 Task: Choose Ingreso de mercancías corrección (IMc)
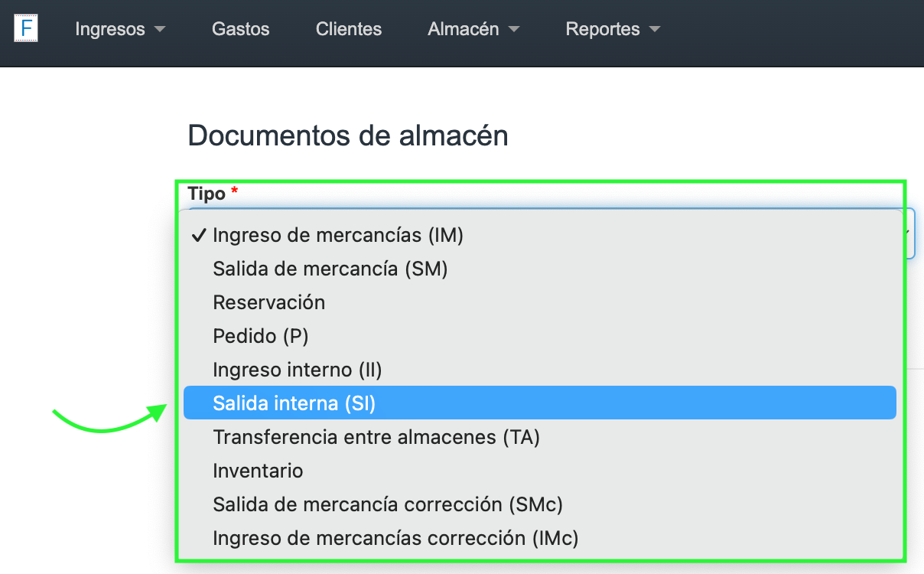[395, 538]
